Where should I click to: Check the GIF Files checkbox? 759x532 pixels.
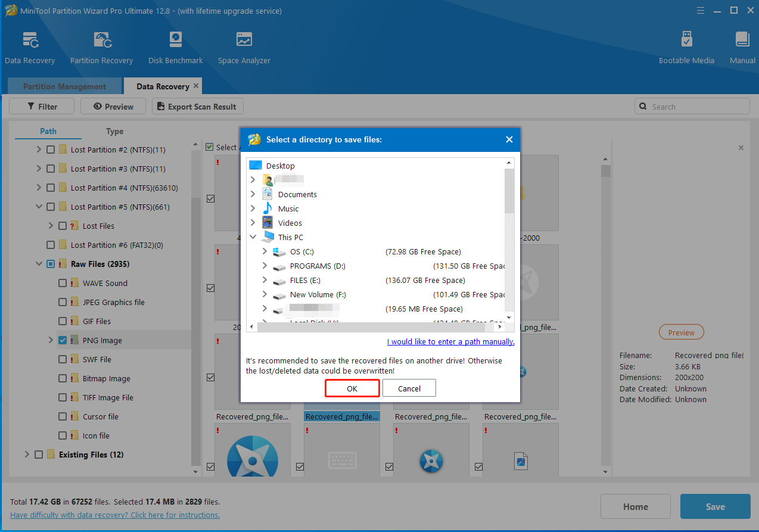pos(63,321)
